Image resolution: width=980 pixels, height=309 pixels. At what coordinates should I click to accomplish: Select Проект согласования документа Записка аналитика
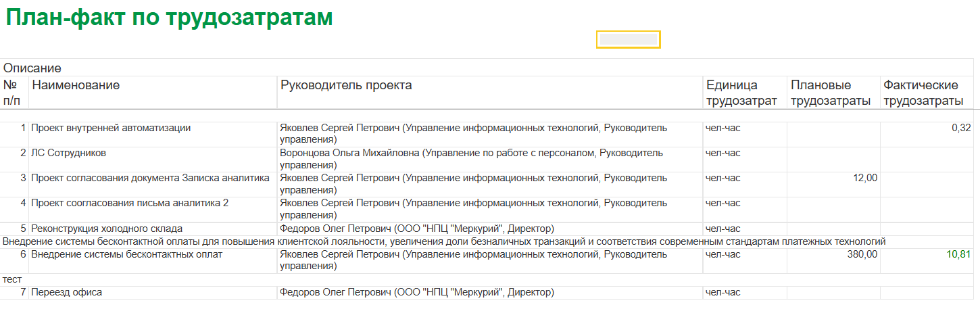tap(150, 178)
